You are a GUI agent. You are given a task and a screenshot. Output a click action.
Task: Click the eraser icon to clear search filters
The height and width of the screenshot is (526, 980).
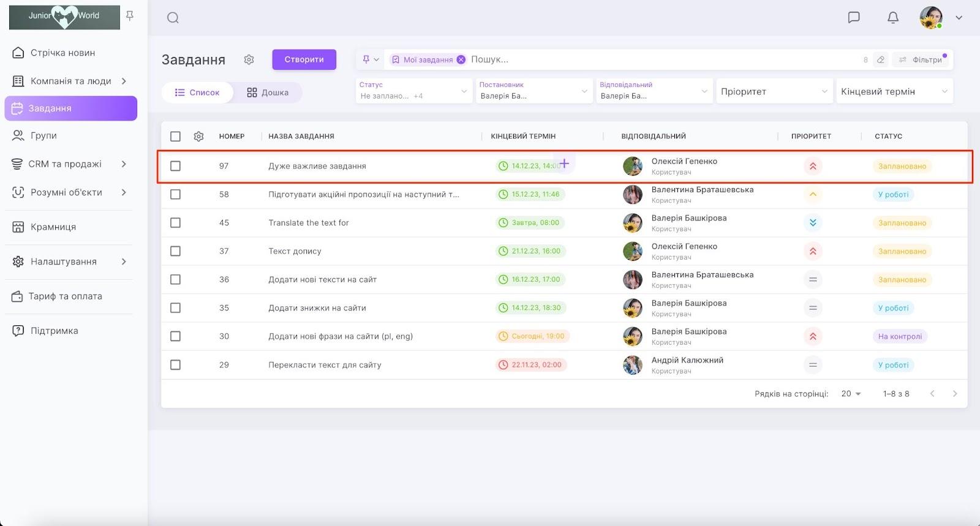pyautogui.click(x=880, y=59)
